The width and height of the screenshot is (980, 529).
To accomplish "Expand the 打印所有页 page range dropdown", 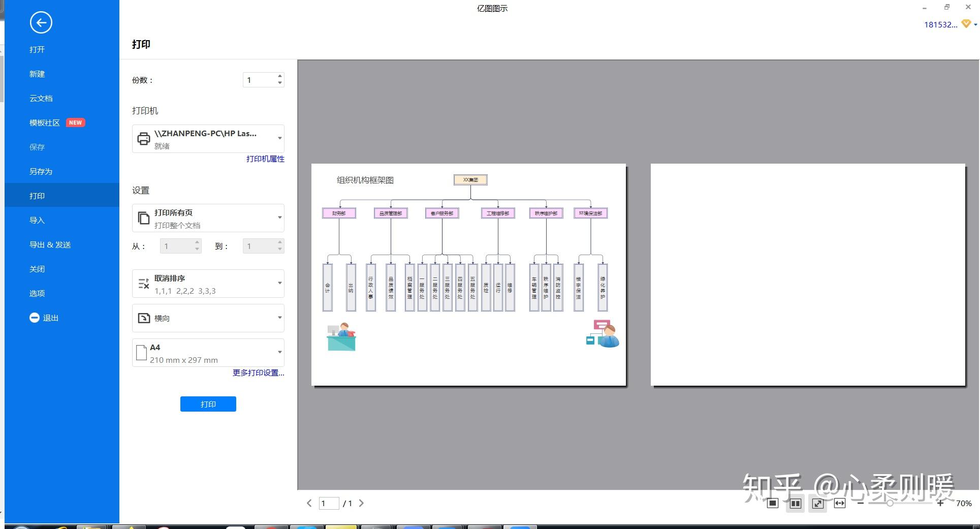I will click(208, 218).
